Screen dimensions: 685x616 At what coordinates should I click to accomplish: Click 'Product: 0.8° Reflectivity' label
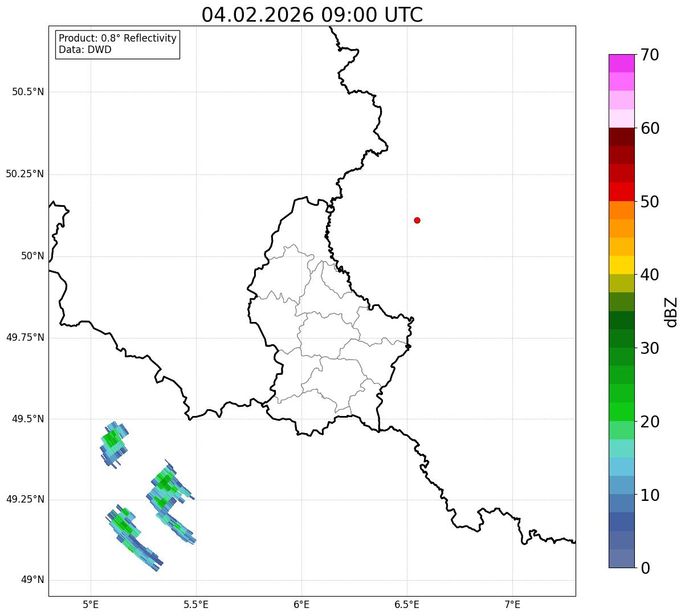[118, 38]
